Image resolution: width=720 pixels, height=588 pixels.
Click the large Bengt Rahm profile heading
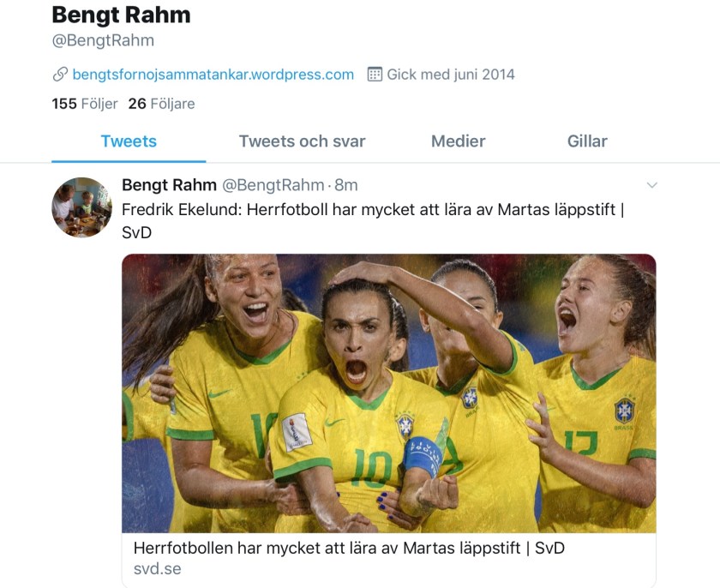121,15
